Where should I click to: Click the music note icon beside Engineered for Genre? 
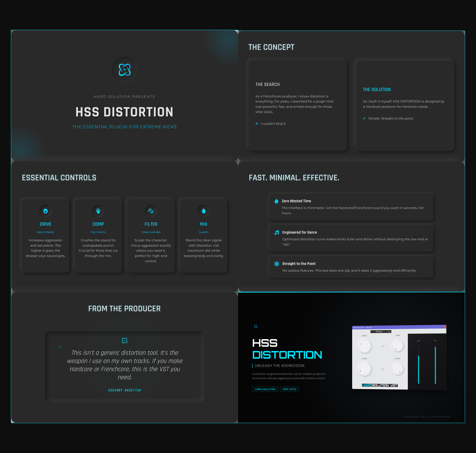[277, 233]
